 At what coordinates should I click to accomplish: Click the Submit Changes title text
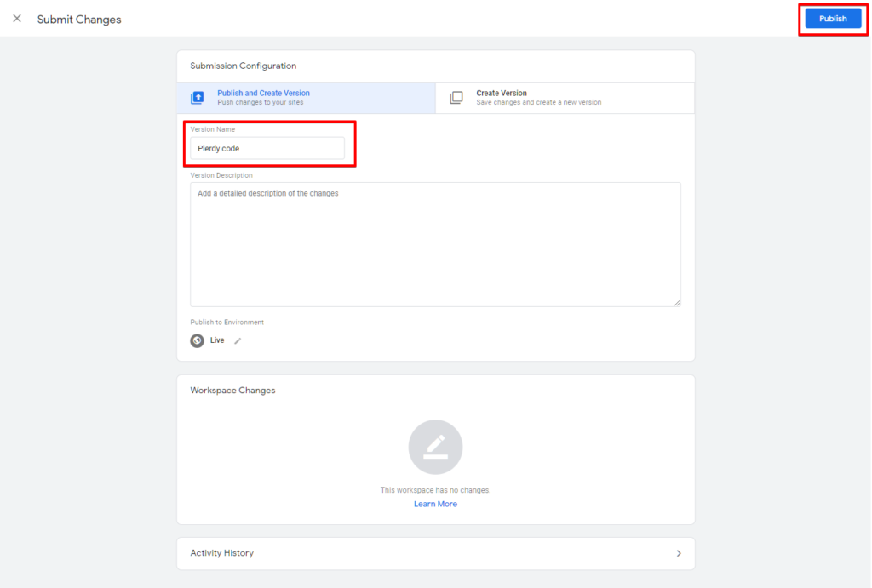tap(79, 20)
